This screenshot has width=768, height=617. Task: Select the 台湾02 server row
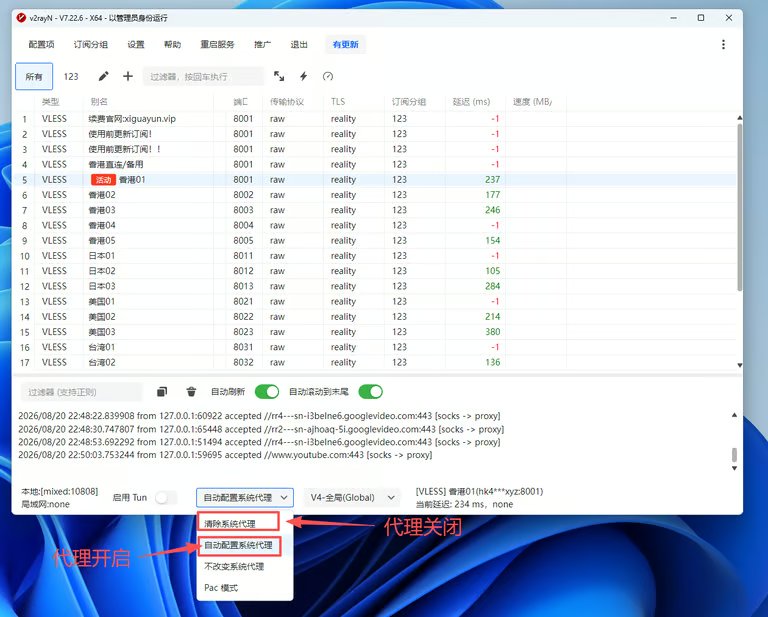click(x=375, y=362)
